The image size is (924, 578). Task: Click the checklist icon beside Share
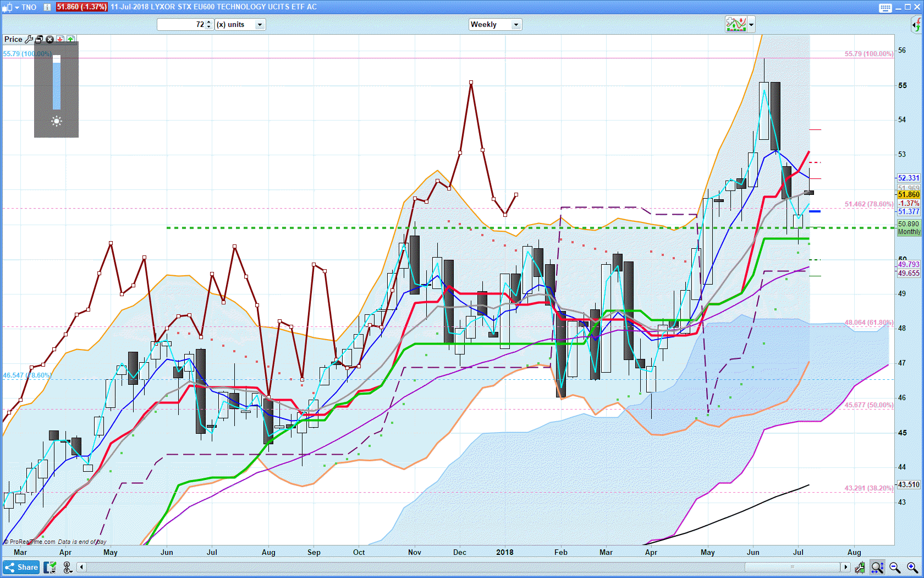point(50,567)
